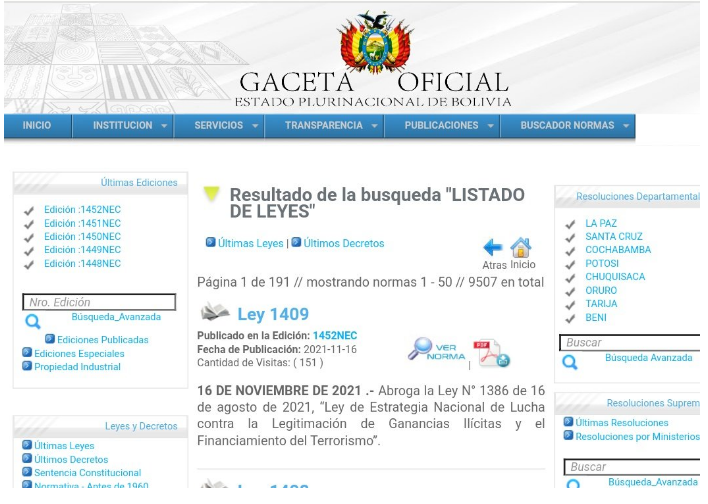
Task: Open the Publicaciones menu
Action: point(442,126)
